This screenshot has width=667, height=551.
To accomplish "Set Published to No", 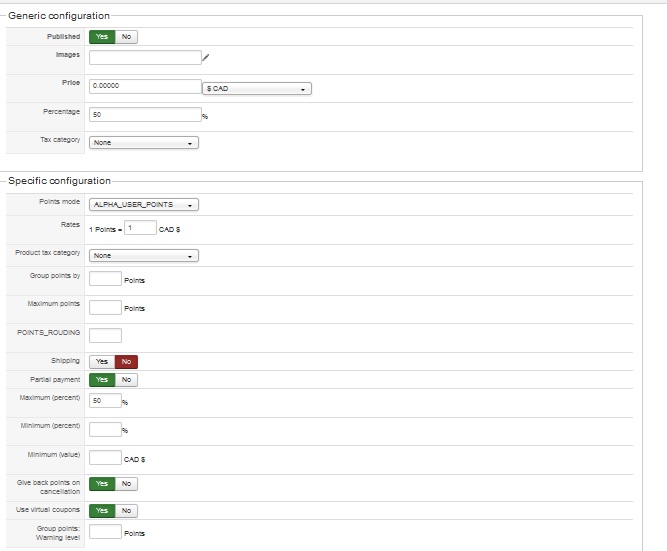I will click(127, 37).
